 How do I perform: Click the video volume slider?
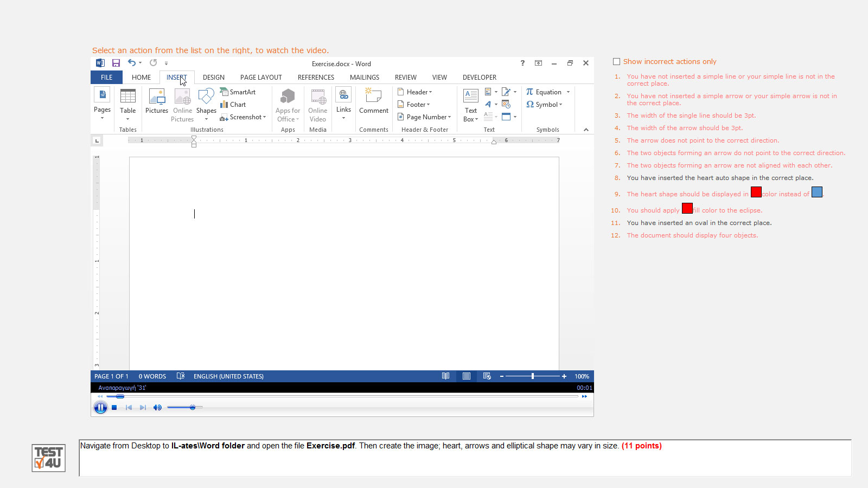185,407
